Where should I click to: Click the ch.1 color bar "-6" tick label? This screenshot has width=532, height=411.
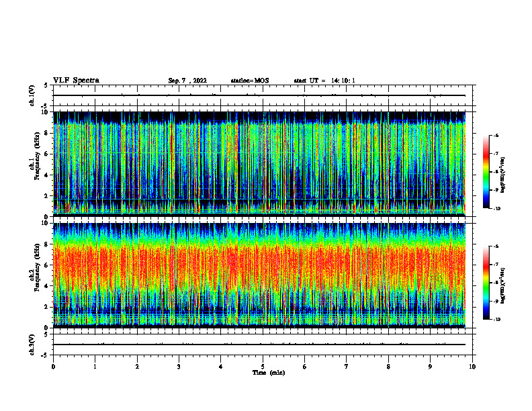tap(496, 135)
